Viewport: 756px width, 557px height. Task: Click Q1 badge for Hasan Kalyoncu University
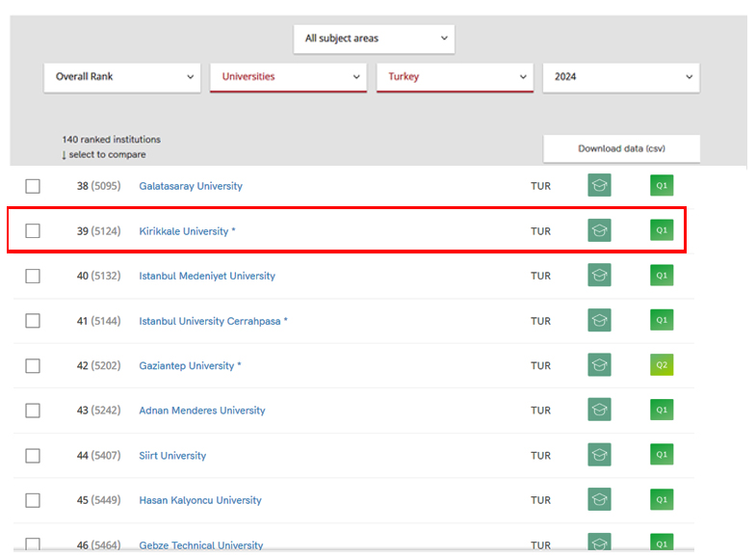[662, 499]
